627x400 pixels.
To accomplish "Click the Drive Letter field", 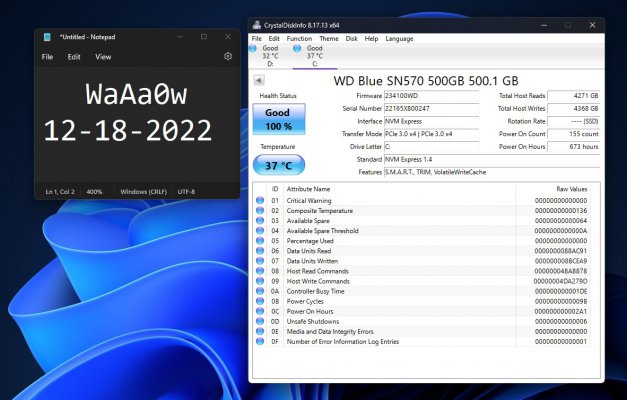I will coord(431,147).
